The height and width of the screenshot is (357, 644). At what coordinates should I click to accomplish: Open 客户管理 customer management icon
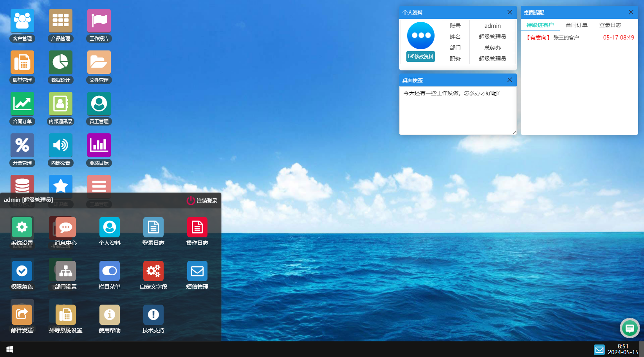pyautogui.click(x=22, y=21)
